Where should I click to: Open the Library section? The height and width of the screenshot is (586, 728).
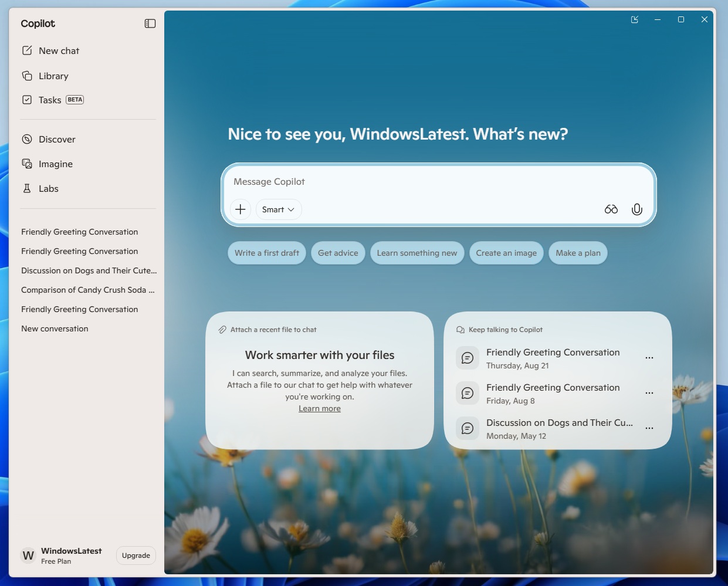tap(53, 76)
